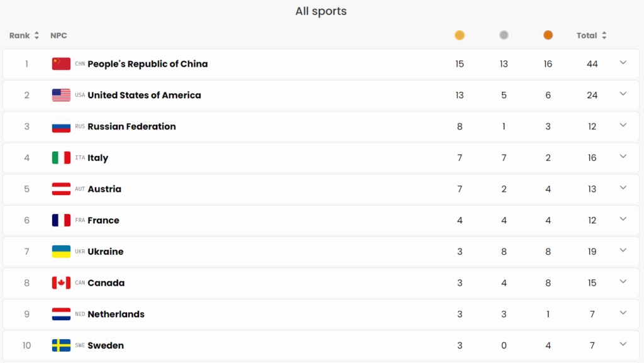Open the Austria country link
The height and width of the screenshot is (363, 644).
(104, 189)
